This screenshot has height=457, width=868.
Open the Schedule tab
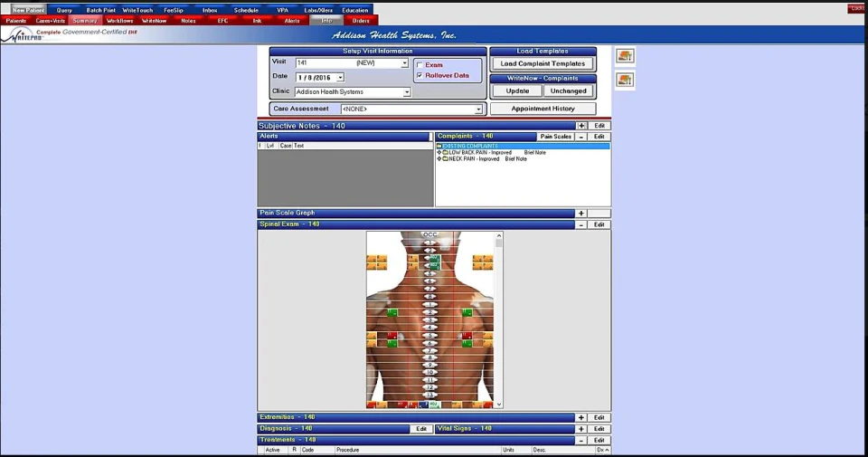coord(246,10)
